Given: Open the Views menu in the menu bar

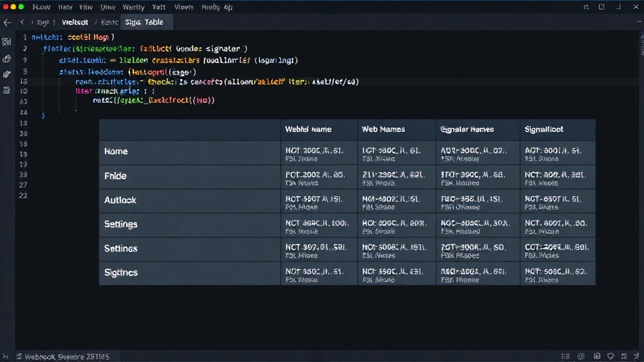Looking at the screenshot, I should point(184,7).
